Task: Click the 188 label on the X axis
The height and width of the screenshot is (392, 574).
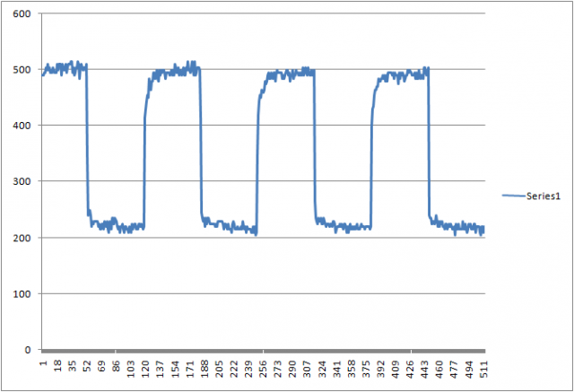Action: pyautogui.click(x=204, y=369)
